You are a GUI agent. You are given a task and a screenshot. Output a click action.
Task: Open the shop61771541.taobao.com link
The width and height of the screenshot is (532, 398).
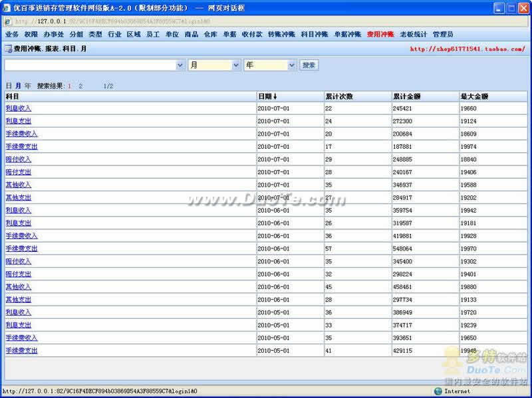point(467,49)
